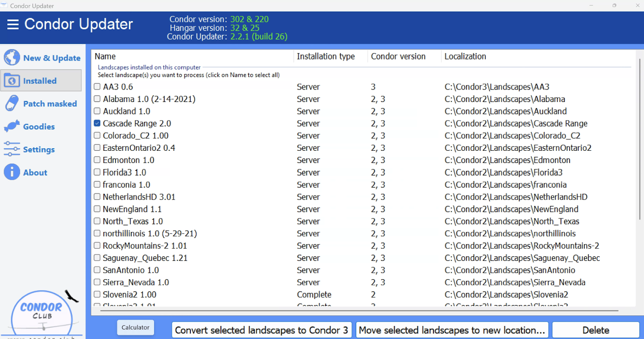Check the northillinois 1.0 checkbox
The width and height of the screenshot is (644, 339).
(97, 233)
